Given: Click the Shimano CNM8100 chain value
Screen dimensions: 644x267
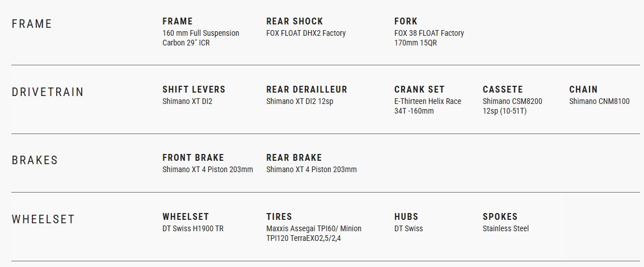Looking at the screenshot, I should pyautogui.click(x=599, y=101).
